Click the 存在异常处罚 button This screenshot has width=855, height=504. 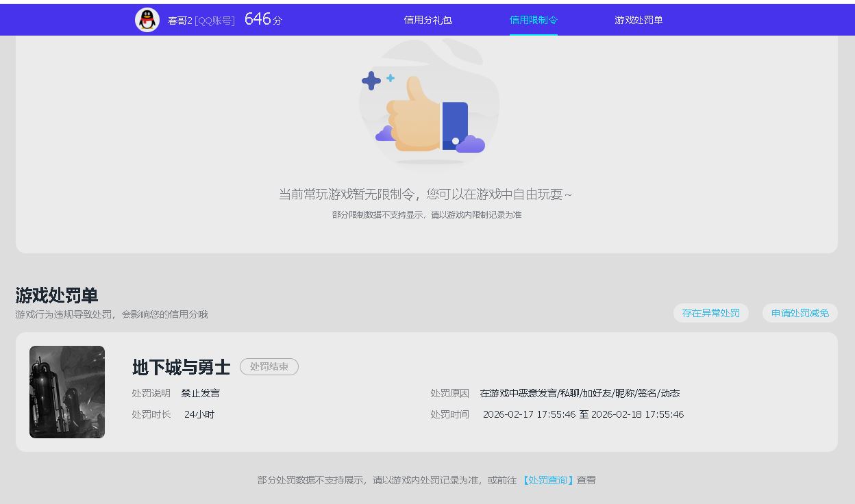tap(710, 313)
